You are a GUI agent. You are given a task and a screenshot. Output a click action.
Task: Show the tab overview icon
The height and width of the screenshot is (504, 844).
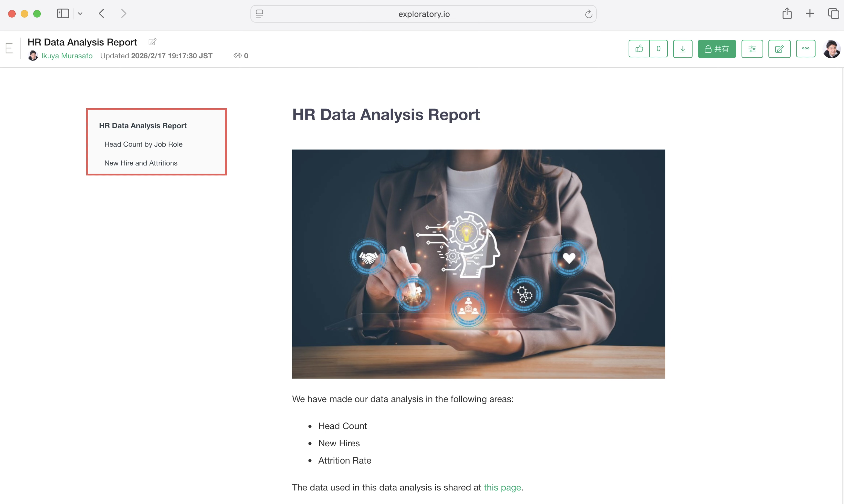point(833,14)
